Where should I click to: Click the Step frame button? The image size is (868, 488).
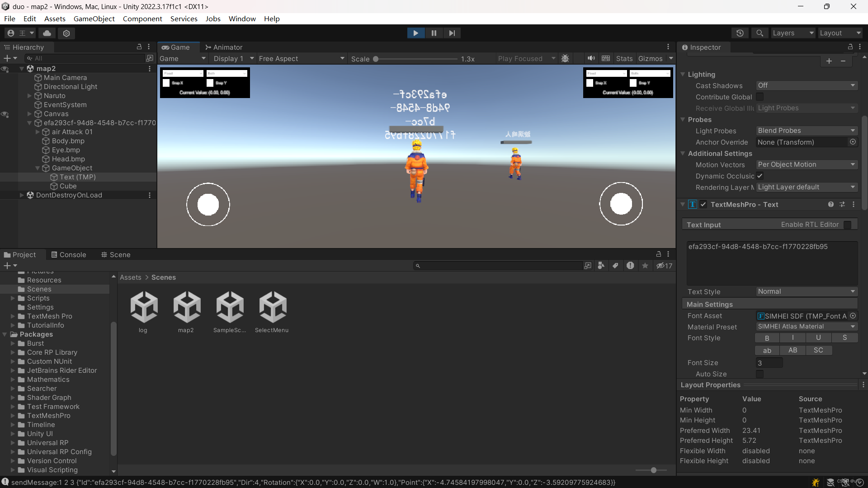point(452,33)
